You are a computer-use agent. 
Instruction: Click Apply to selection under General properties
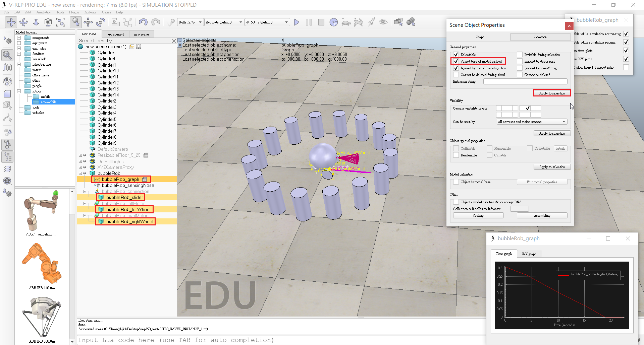click(552, 93)
